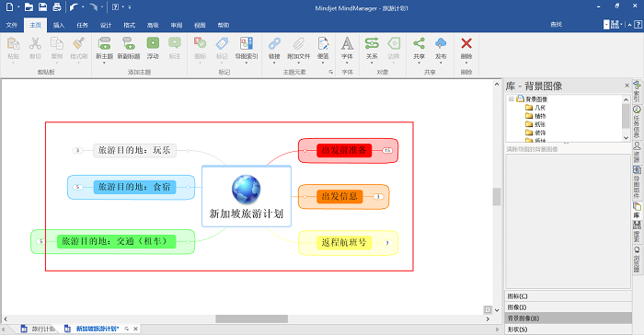Image resolution: width=644 pixels, height=335 pixels.
Task: Open the 图像(I) library section
Action: (568, 307)
